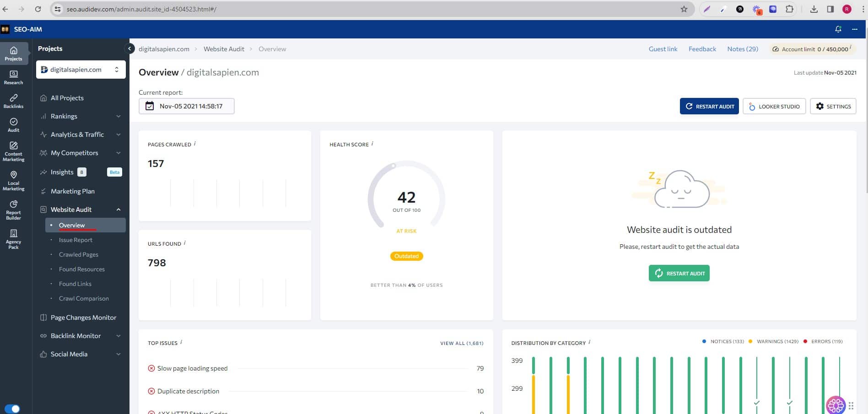Toggle the Notices (133) legend dot

click(704, 341)
